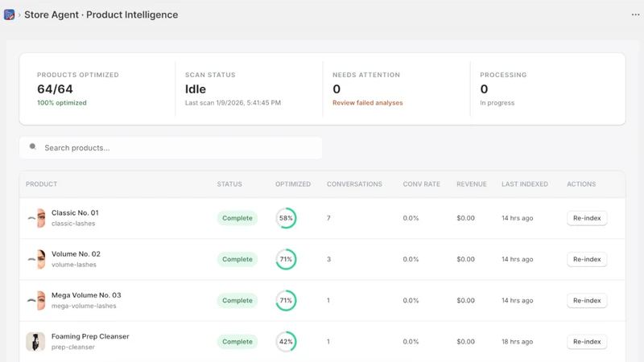
Task: Click Complete status of Classic No. 01
Action: [237, 218]
